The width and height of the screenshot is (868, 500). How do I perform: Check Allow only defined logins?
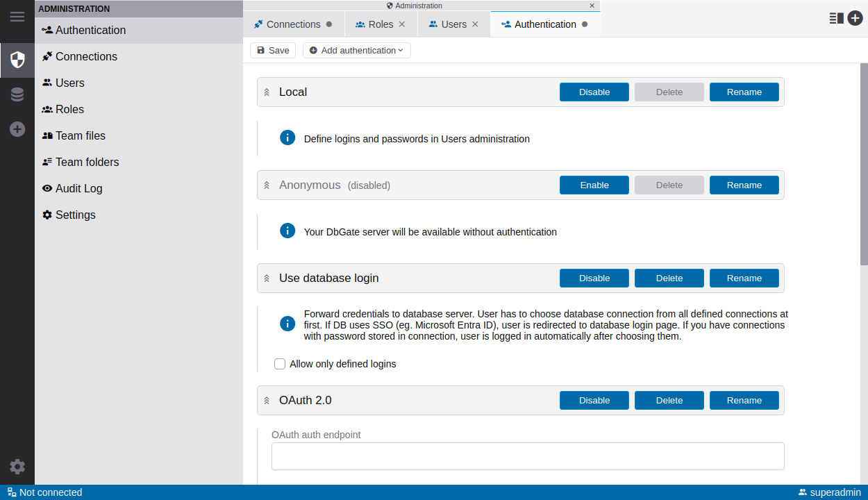280,364
